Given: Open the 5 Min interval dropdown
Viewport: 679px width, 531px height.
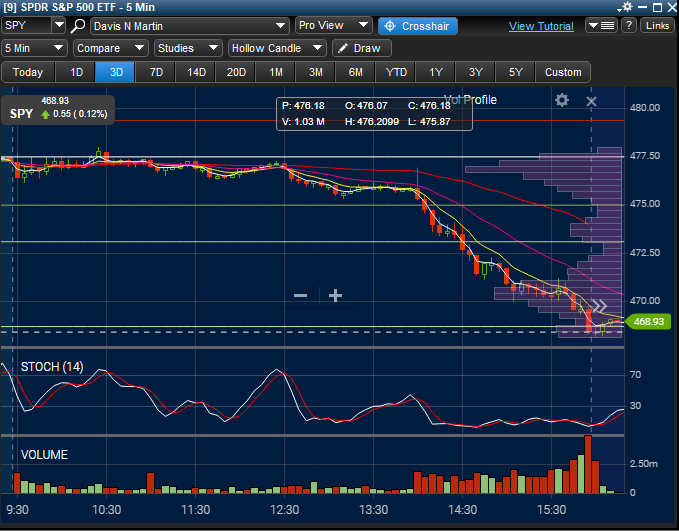Looking at the screenshot, I should 34,48.
